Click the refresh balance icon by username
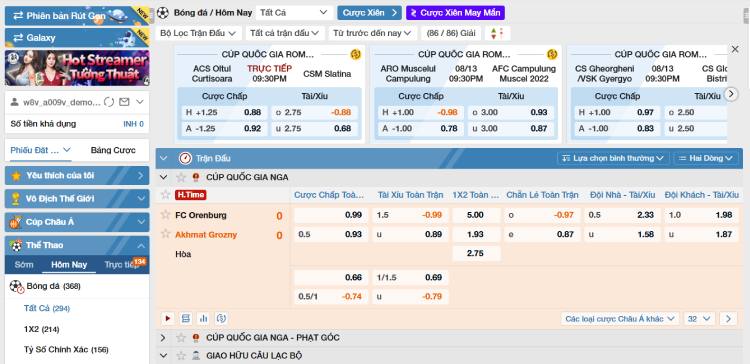750x364 pixels. click(x=109, y=102)
